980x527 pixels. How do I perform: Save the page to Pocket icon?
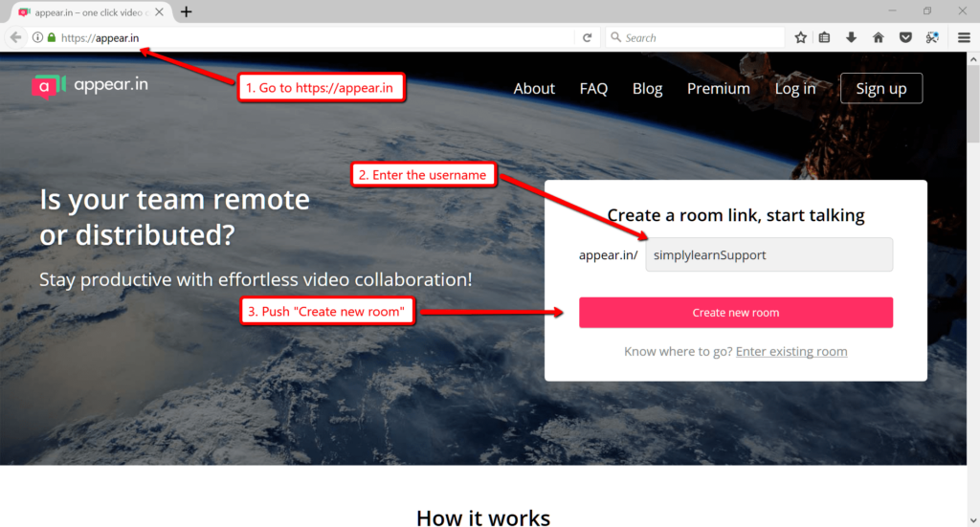[904, 37]
